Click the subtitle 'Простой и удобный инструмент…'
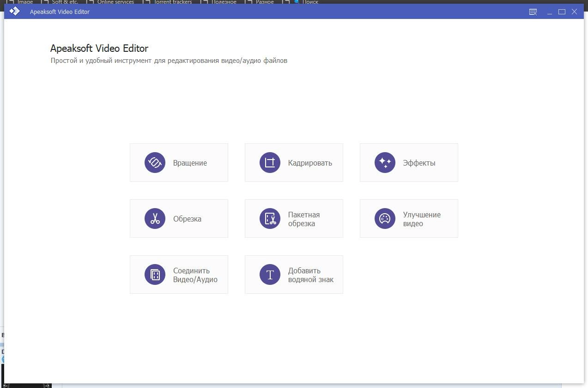588x388 pixels. 169,61
